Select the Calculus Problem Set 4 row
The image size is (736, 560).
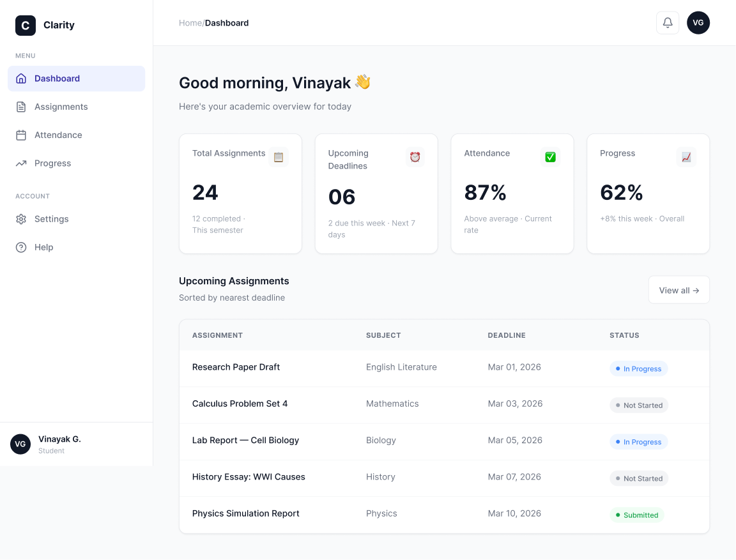click(240, 404)
